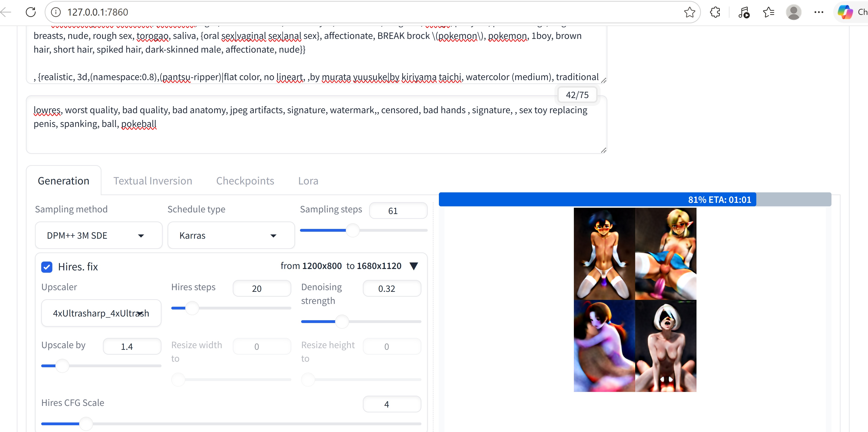
Task: Switch to the Checkpoints tab
Action: point(245,181)
